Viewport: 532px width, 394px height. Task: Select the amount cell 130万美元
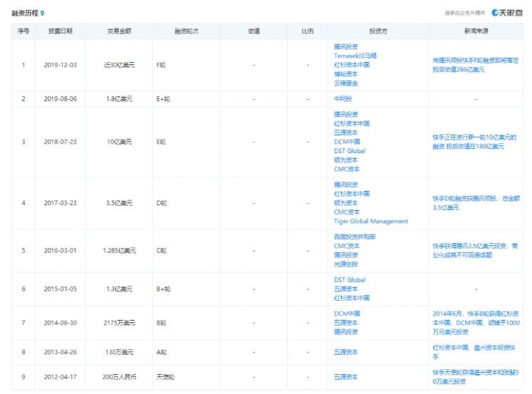point(119,352)
